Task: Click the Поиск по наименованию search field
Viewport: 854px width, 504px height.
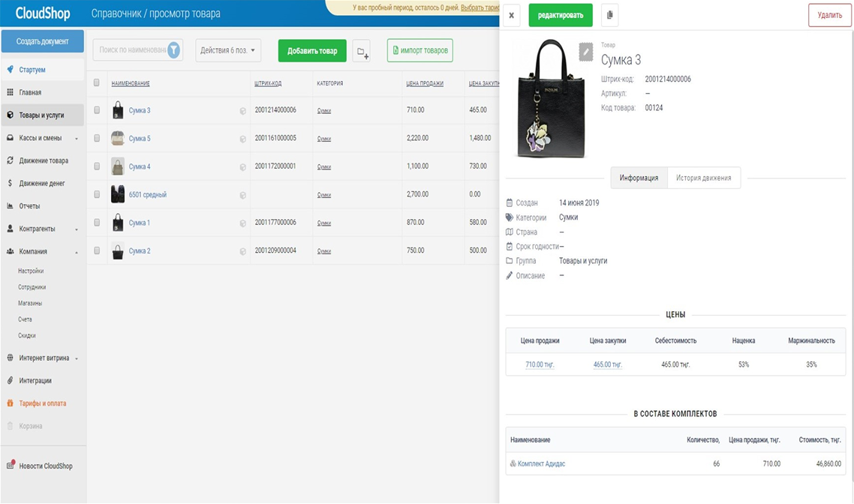Action: [131, 50]
